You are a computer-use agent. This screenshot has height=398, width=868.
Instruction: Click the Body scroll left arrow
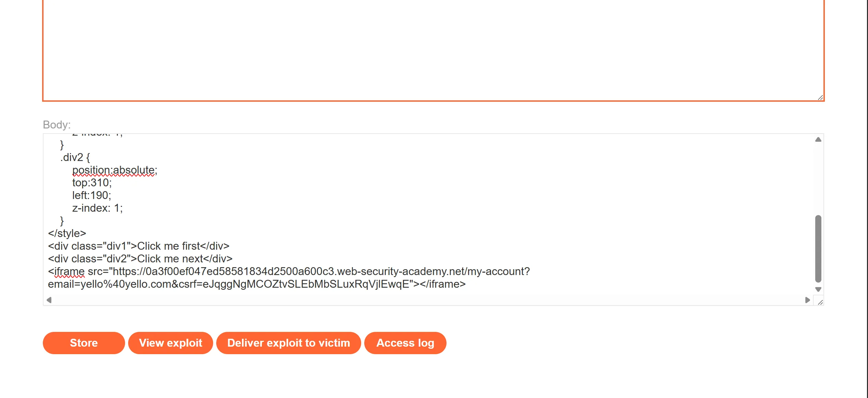(49, 300)
